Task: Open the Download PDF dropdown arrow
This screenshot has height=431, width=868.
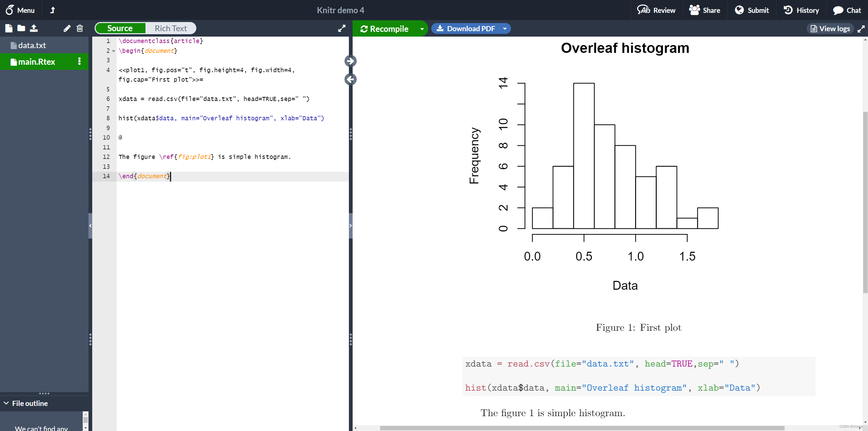Action: click(x=505, y=29)
